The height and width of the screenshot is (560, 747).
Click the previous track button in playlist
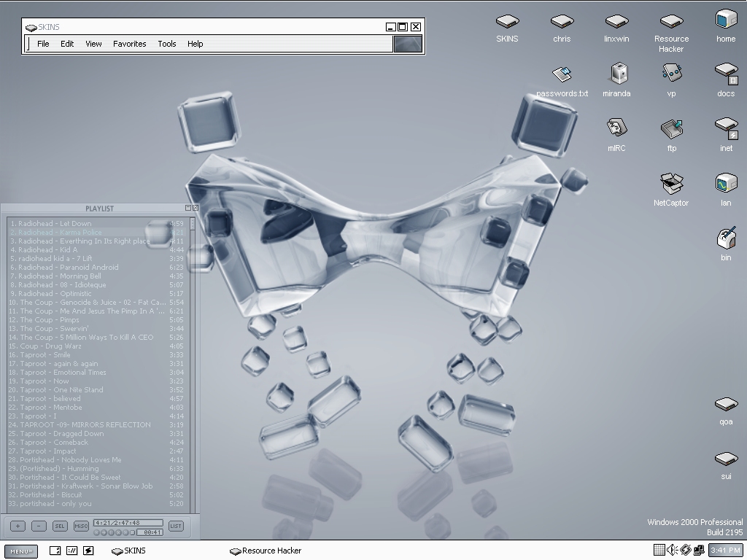(96, 533)
